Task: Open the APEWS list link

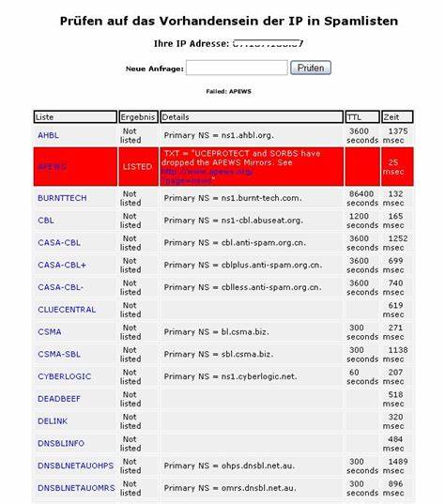Action: (x=52, y=167)
